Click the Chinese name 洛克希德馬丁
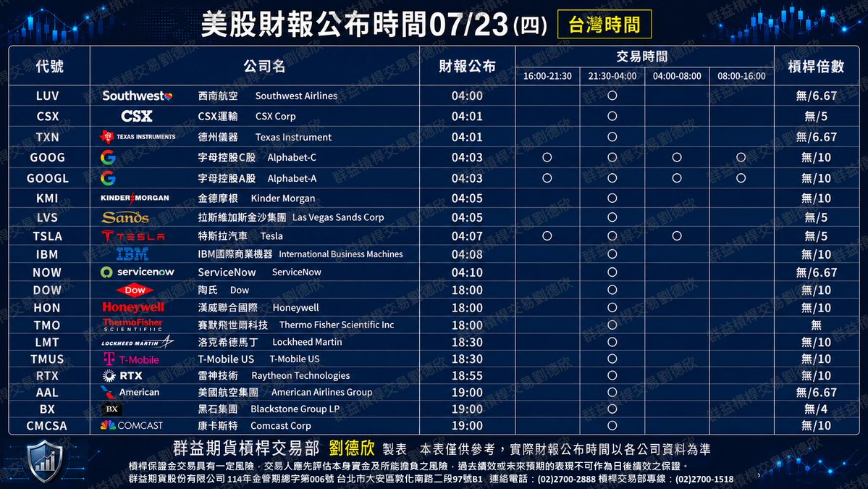This screenshot has height=489, width=868. (x=228, y=342)
